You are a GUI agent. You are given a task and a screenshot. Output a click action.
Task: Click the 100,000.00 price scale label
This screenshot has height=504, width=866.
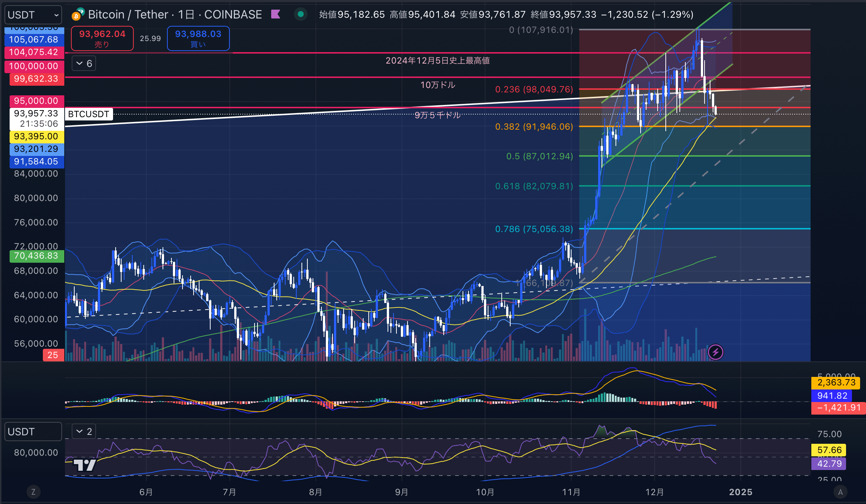pyautogui.click(x=34, y=66)
